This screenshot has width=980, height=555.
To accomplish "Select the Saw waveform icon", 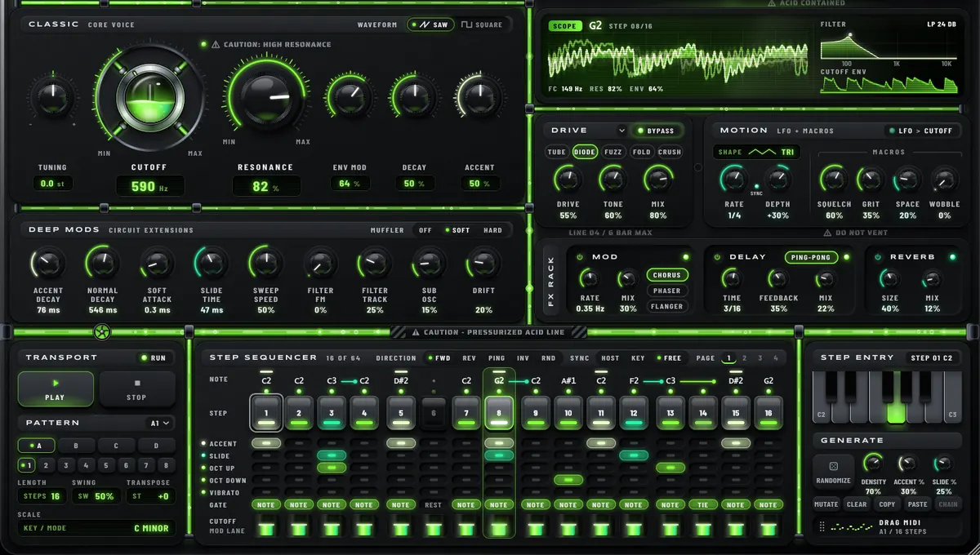I will (424, 24).
